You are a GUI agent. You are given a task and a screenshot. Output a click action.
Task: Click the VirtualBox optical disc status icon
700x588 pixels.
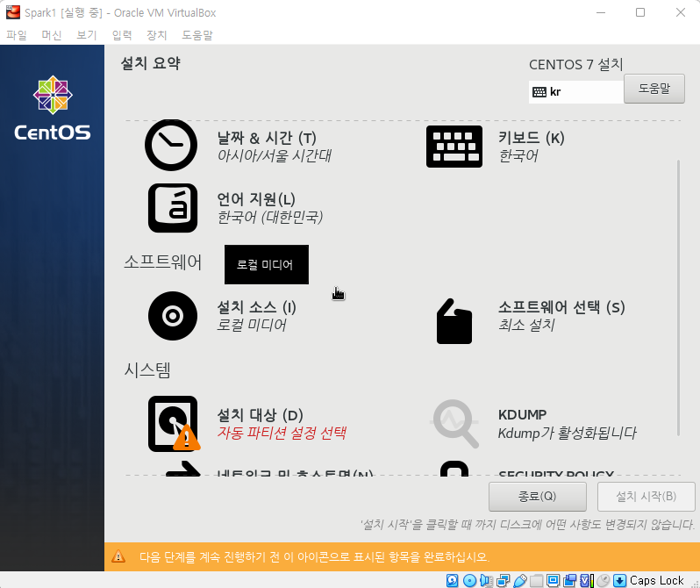(x=469, y=580)
